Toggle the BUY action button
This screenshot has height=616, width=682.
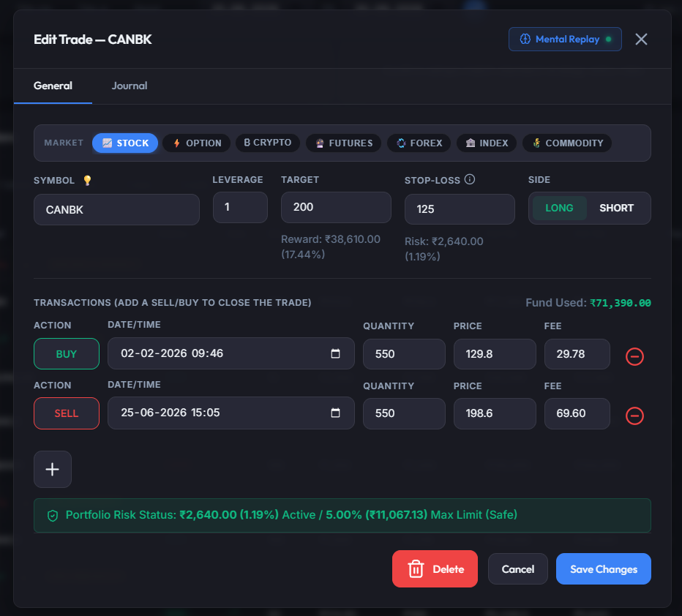(67, 354)
